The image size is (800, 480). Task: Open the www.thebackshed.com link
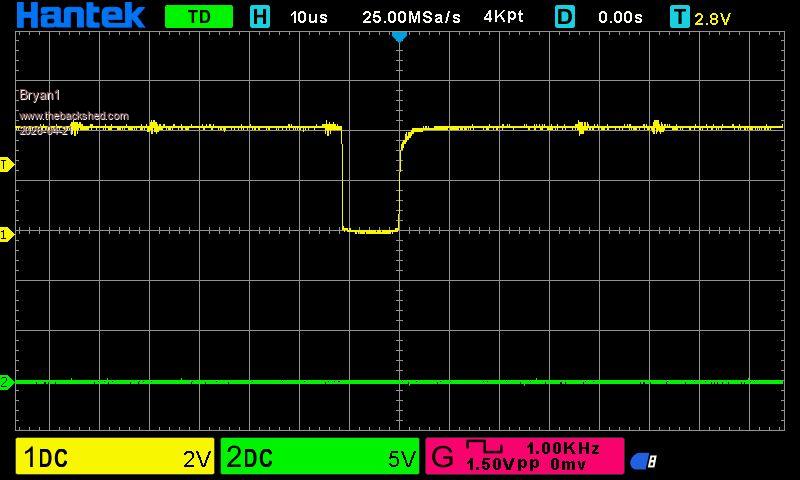(74, 116)
